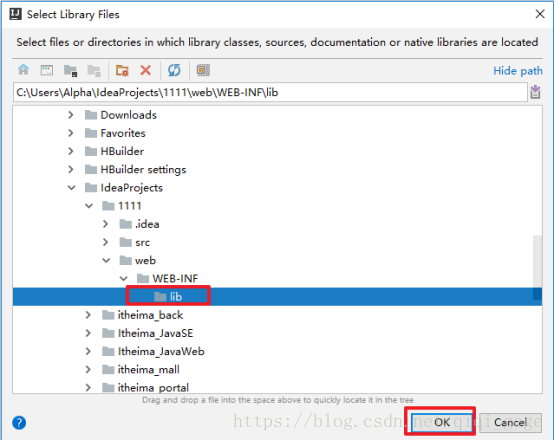Click the path text field
This screenshot has height=441, width=554.
pos(270,92)
